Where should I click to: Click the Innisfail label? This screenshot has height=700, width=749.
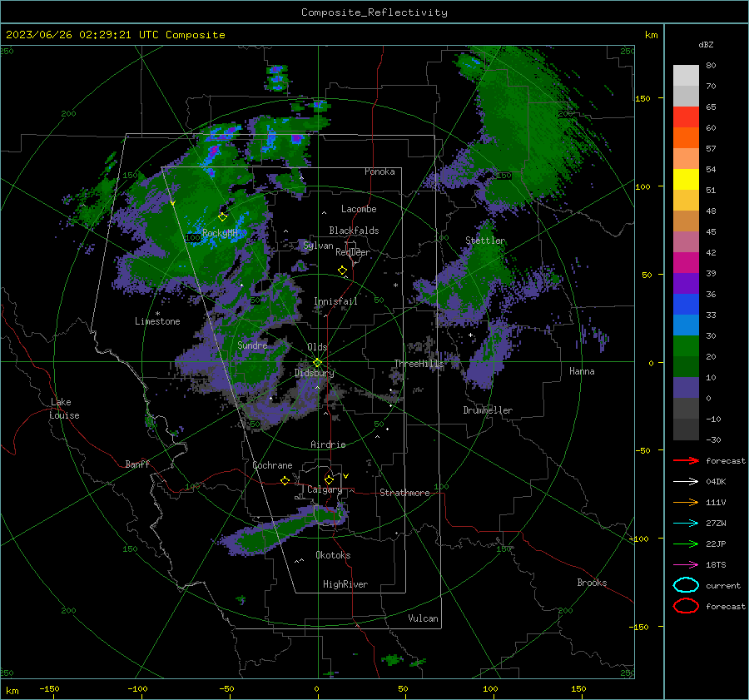[335, 301]
